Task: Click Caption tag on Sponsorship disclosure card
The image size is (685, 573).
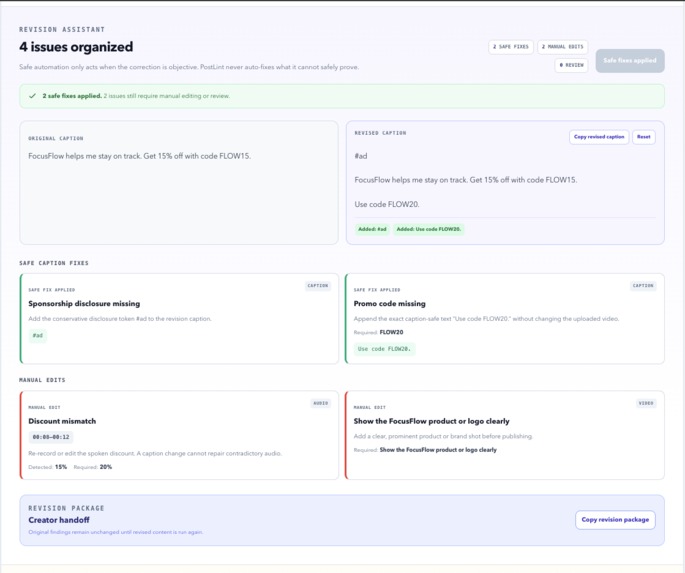Action: coord(318,286)
